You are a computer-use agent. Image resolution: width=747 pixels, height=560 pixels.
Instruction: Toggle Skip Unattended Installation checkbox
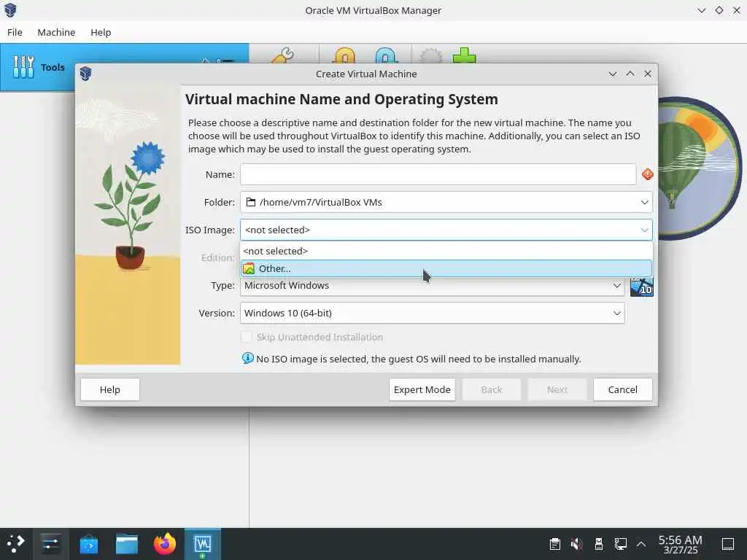[x=247, y=337]
